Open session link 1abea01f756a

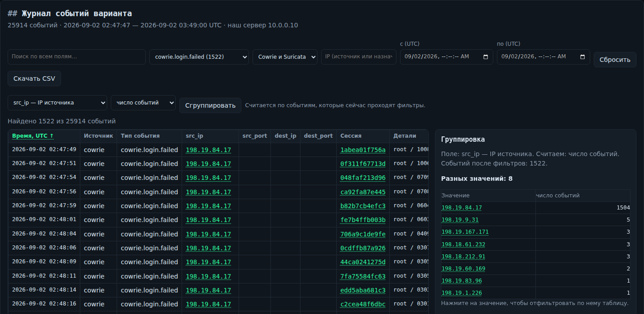363,150
